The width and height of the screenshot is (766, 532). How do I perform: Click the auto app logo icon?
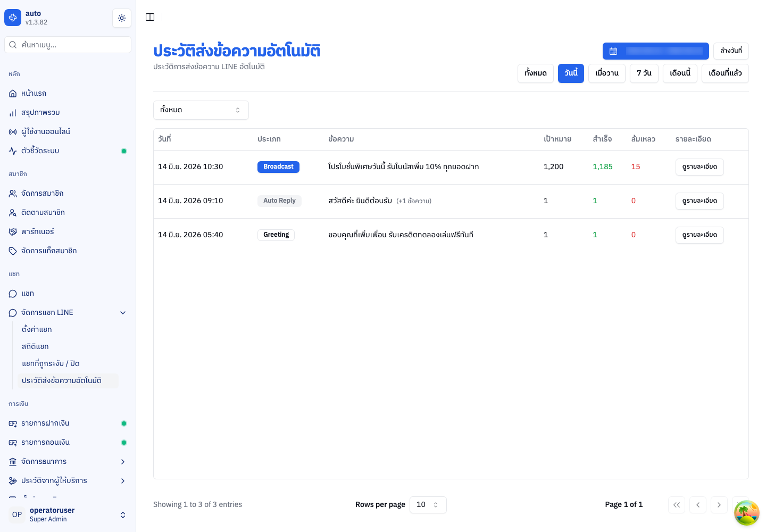coord(13,18)
